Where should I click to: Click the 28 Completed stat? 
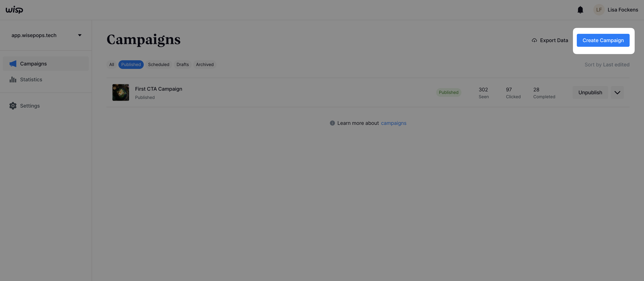[544, 93]
